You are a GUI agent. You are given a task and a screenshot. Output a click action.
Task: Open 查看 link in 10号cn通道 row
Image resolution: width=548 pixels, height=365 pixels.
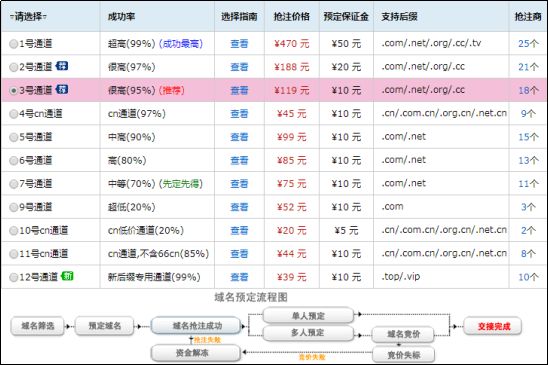point(239,230)
